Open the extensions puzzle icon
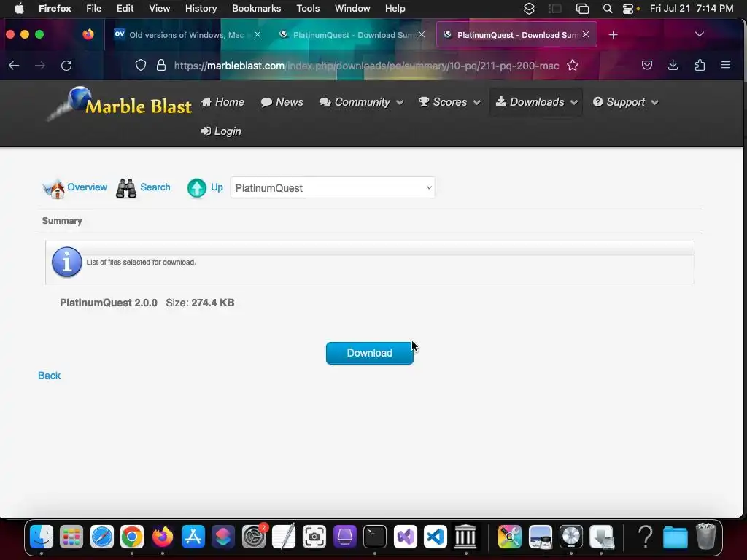The image size is (747, 560). [x=700, y=65]
